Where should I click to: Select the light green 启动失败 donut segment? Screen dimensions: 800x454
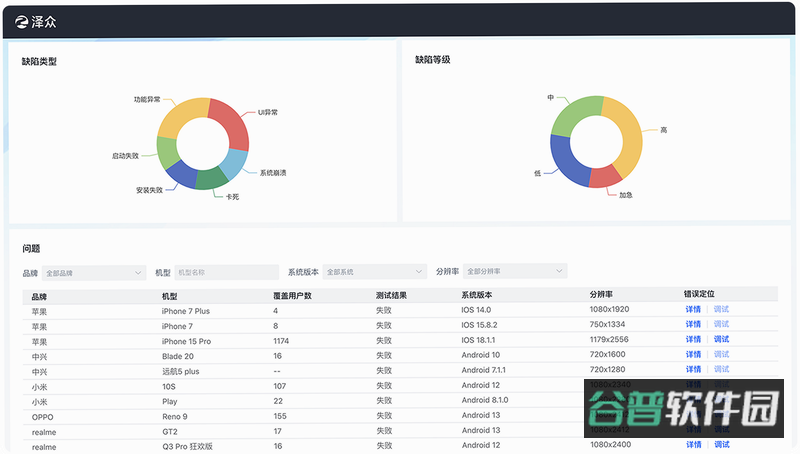click(x=167, y=152)
